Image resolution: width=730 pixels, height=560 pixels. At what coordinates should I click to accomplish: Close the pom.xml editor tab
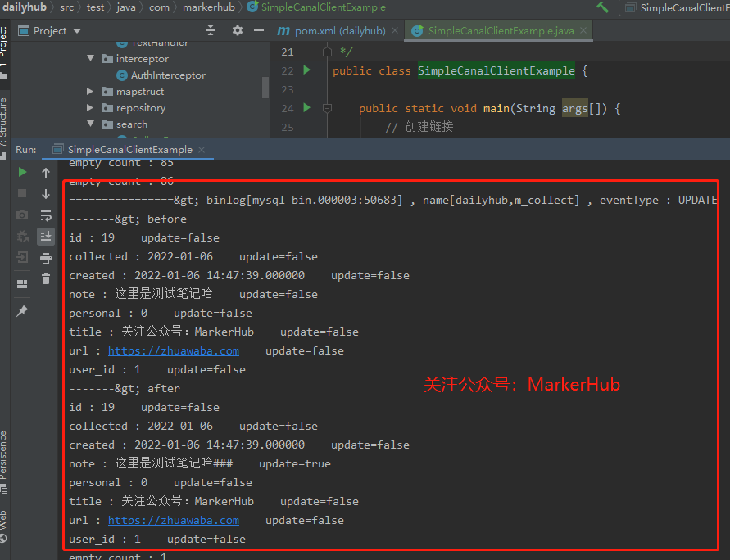395,30
